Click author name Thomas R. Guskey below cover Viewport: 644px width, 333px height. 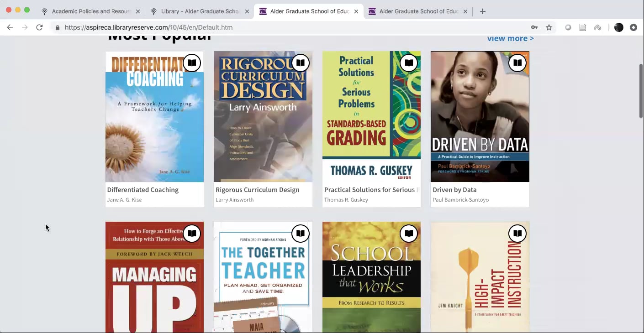tap(346, 200)
